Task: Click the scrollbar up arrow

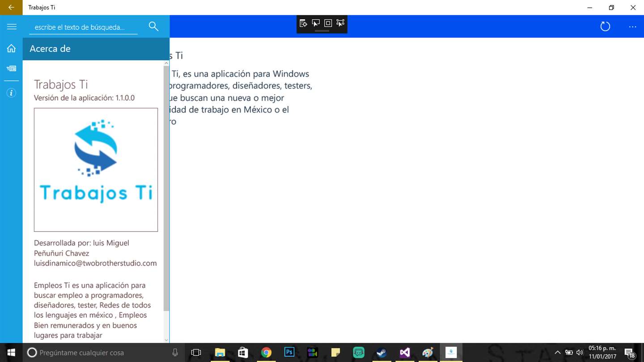Action: 166,63
